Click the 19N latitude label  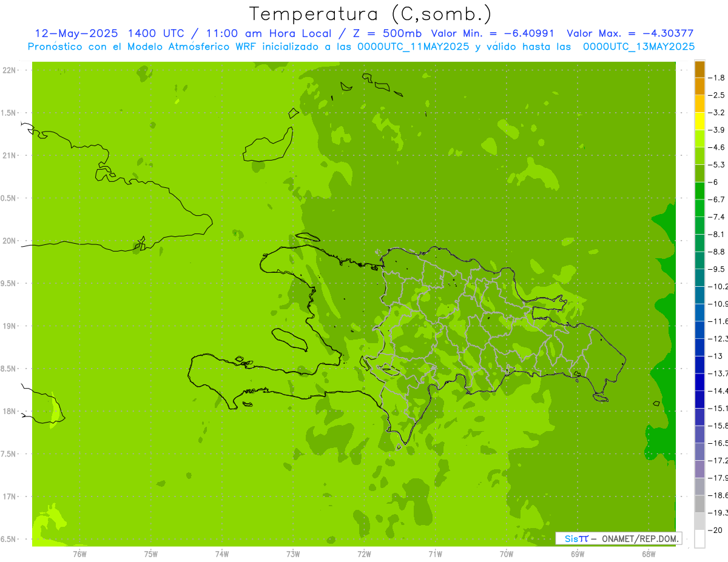(10, 326)
